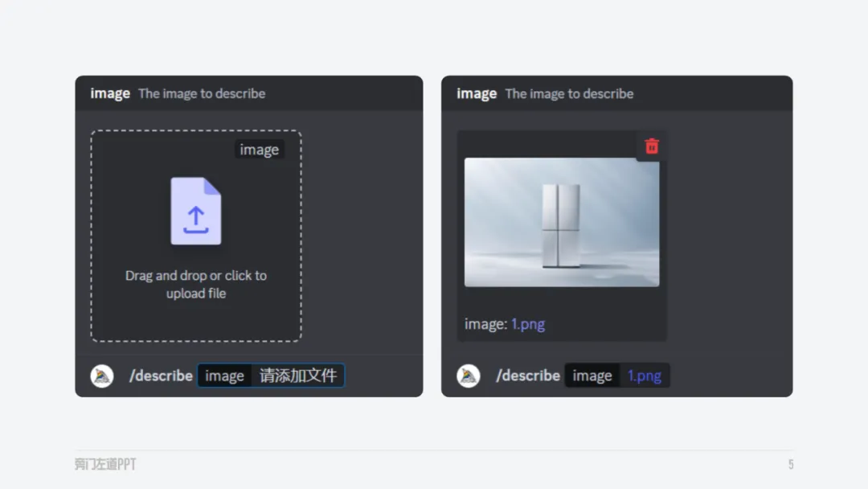Click the bot avatar beside left /describe command
The image size is (868, 489).
[x=102, y=376]
